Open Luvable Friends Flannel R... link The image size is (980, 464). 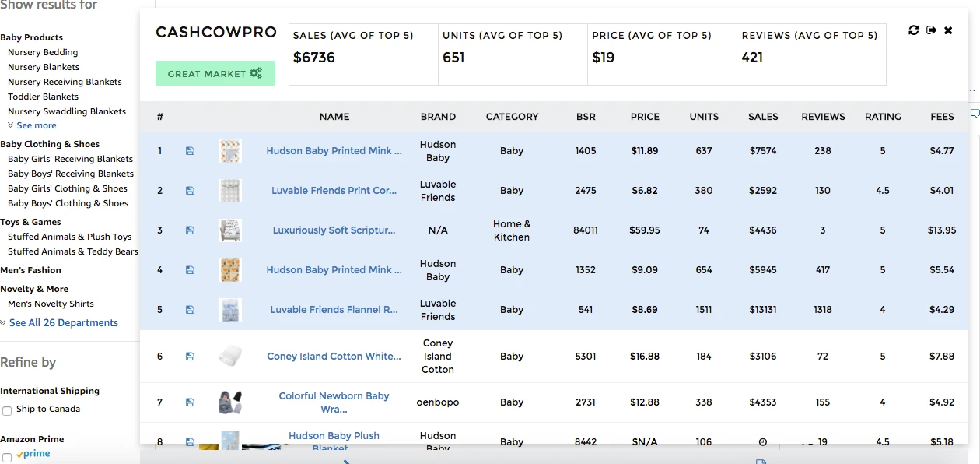tap(334, 310)
